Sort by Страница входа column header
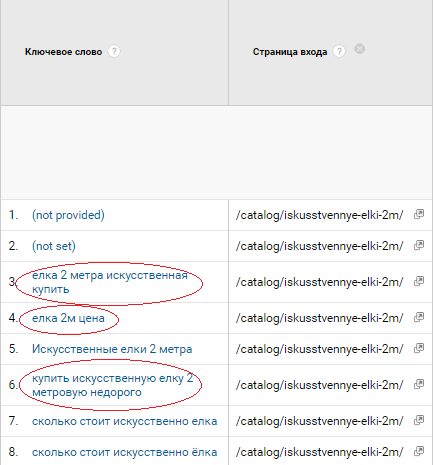This screenshot has width=433, height=465. click(290, 52)
